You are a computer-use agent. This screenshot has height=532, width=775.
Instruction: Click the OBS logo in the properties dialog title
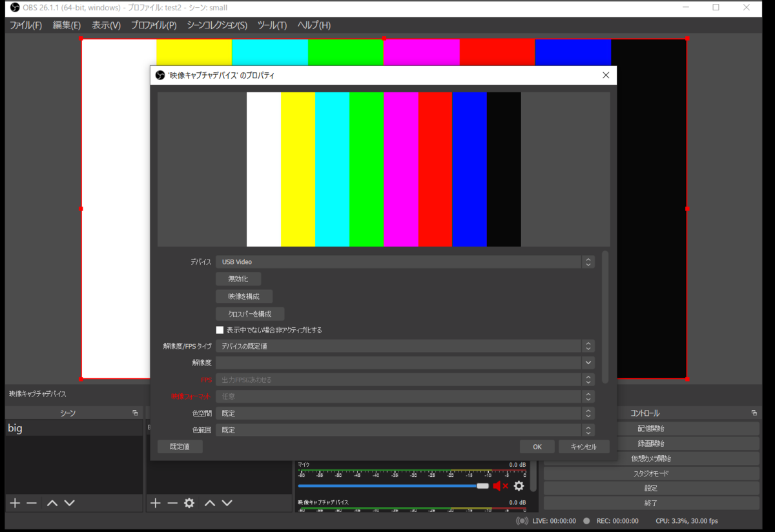pos(160,76)
